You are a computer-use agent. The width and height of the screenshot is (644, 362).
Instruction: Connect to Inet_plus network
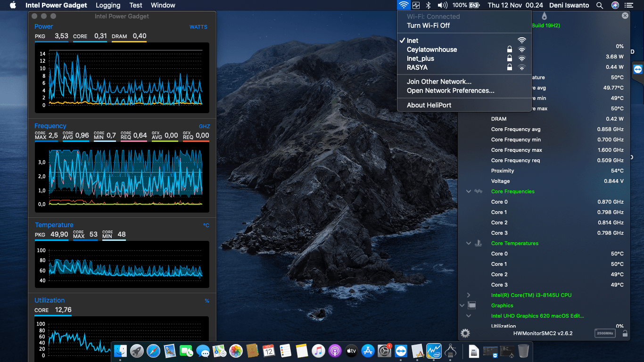[x=464, y=58]
